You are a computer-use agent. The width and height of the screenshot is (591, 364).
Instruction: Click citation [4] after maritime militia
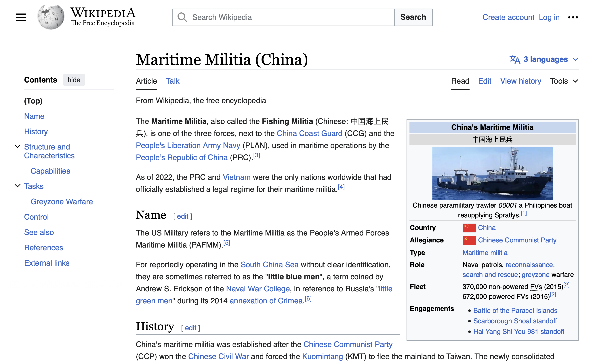click(341, 187)
